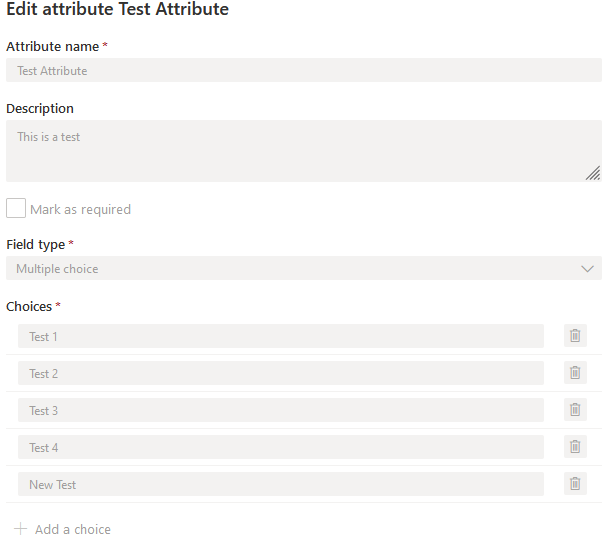Select the Test 2 choice field
This screenshot has height=548, width=606.
[280, 373]
